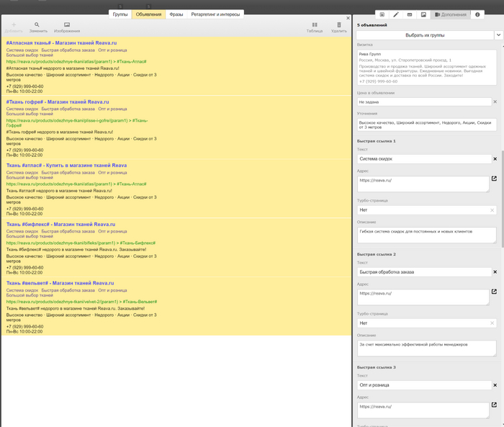Open the pencil edit tab in right panel

click(x=396, y=14)
